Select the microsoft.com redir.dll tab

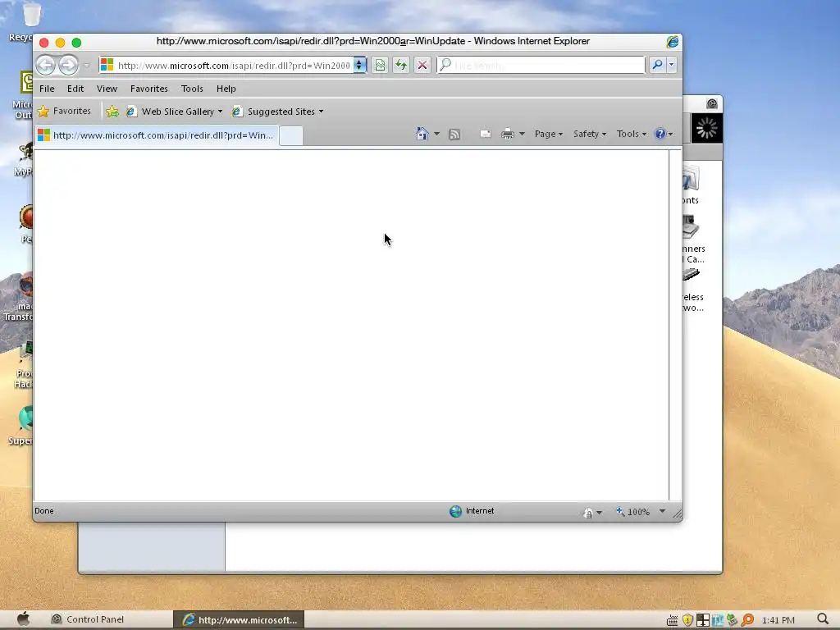coord(157,135)
